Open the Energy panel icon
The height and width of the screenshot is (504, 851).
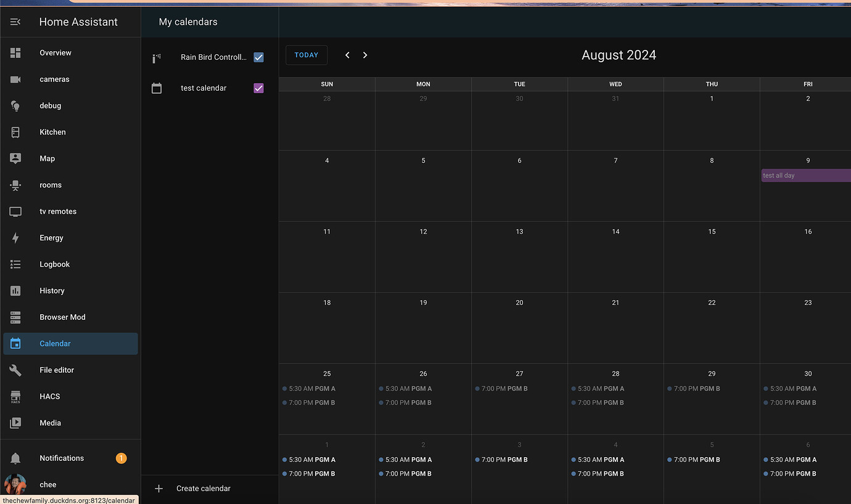pos(15,238)
